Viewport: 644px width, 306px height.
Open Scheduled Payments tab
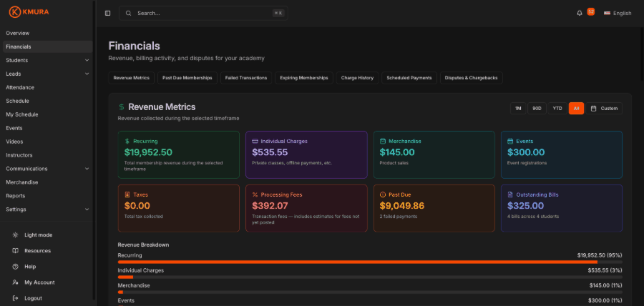409,78
